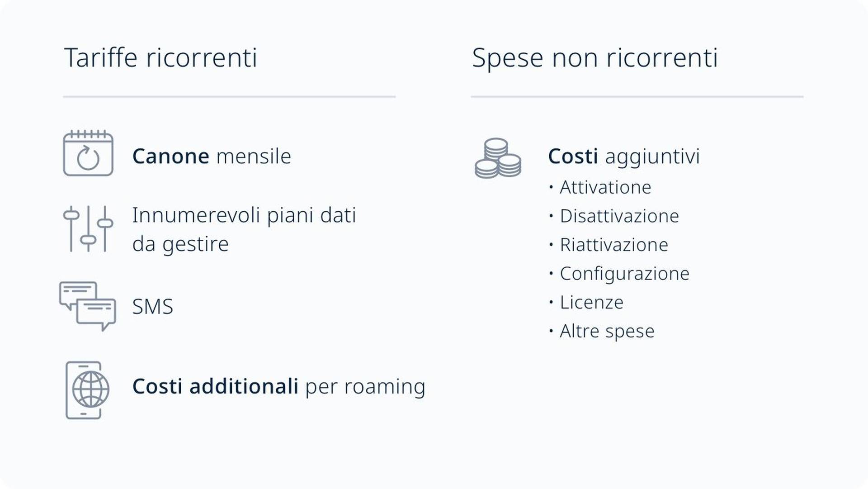The height and width of the screenshot is (489, 868).
Task: Click the SMS chat bubbles icon
Action: click(x=88, y=306)
